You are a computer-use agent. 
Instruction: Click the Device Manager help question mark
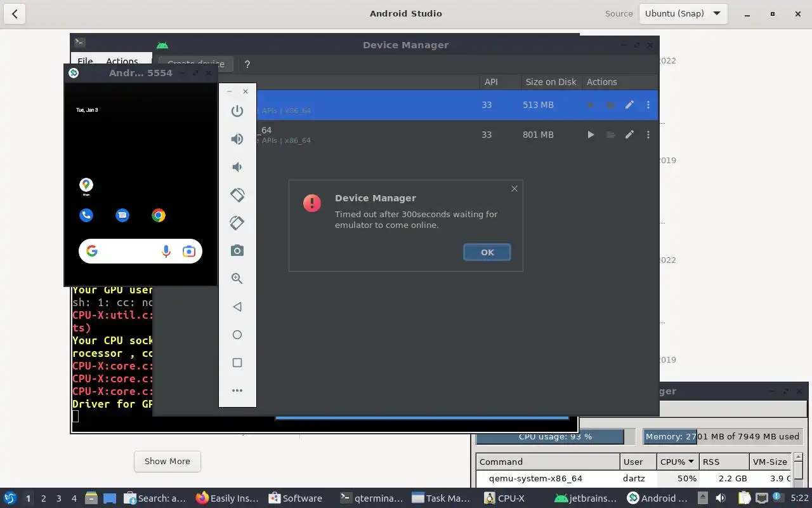(247, 64)
